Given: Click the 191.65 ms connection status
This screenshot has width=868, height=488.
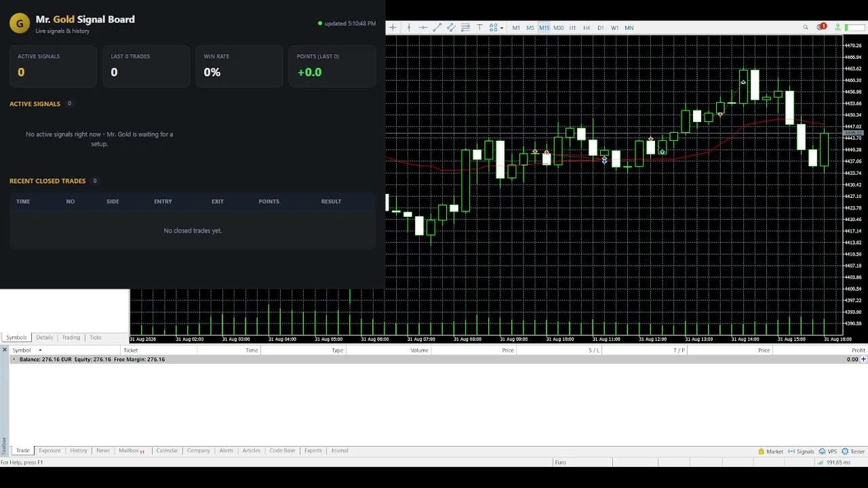Looking at the screenshot, I should 834,462.
